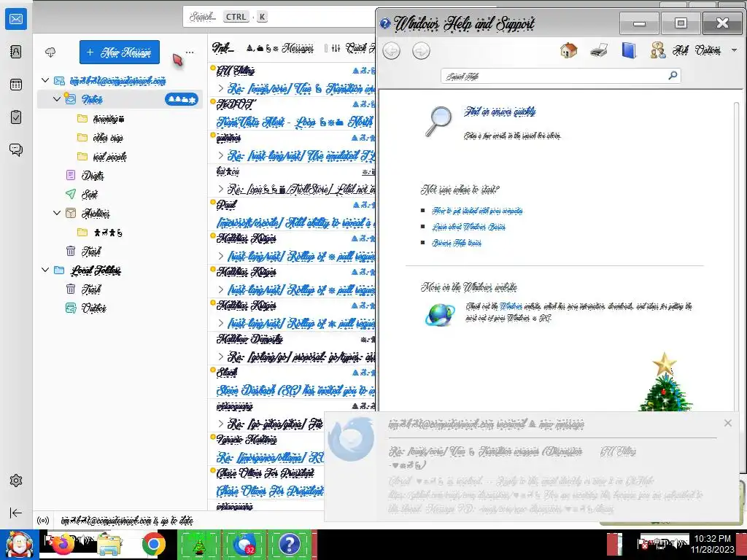747x560 pixels.
Task: Collapse the Thunderbird spaces toolbar
Action: click(16, 513)
